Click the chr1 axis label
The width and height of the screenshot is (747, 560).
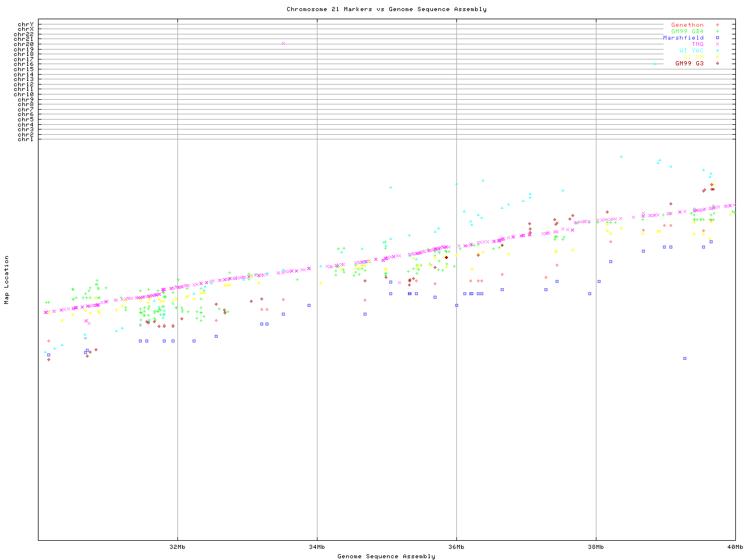(25, 139)
